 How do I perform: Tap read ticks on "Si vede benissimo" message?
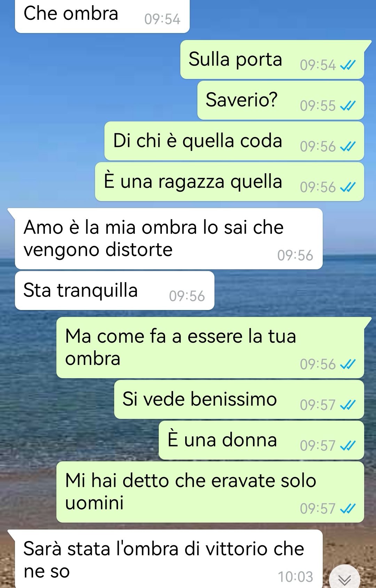347,405
